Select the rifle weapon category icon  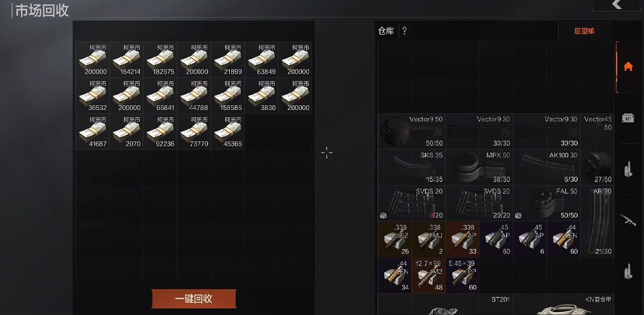coord(628,219)
